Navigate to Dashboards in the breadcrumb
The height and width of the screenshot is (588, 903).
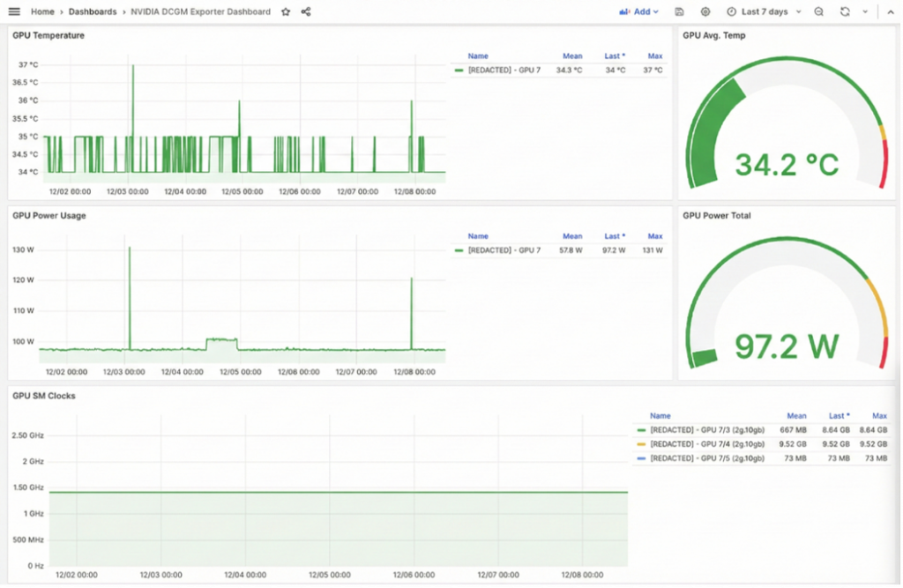93,11
